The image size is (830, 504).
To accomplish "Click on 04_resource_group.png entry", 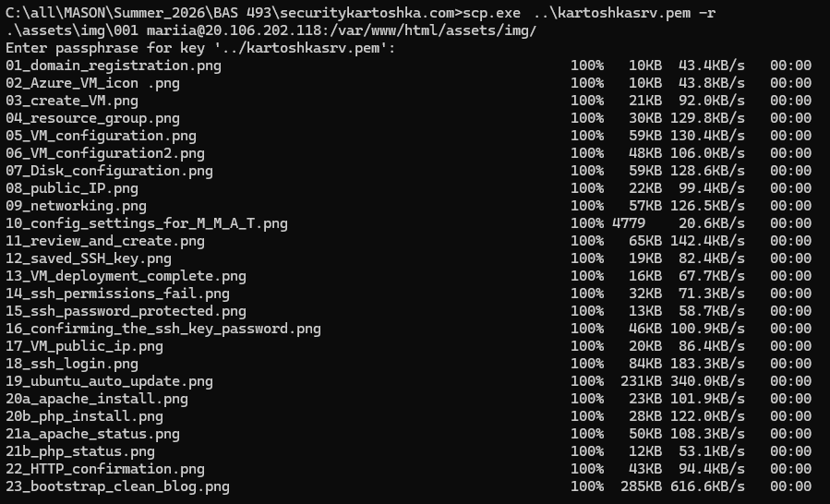I will 92,118.
